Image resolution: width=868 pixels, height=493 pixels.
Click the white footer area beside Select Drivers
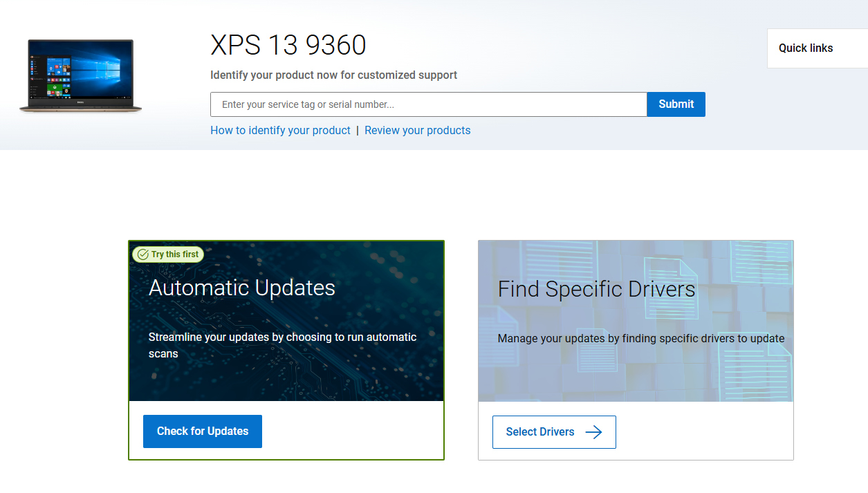tap(705, 432)
